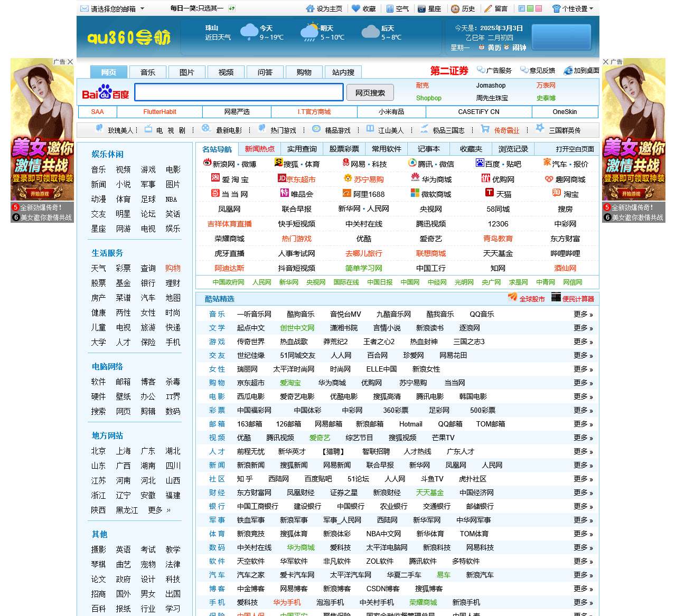Switch to the 视频 search tab

point(226,72)
